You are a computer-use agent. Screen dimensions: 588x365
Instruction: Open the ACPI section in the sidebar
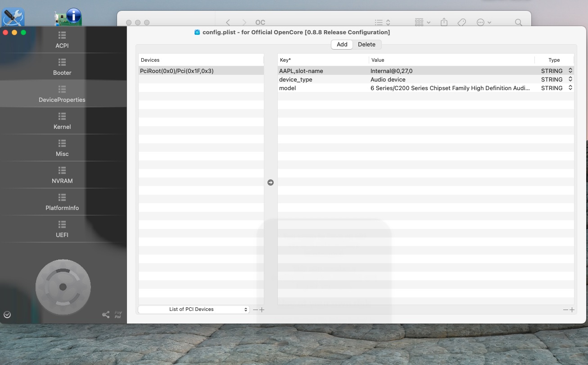point(62,40)
